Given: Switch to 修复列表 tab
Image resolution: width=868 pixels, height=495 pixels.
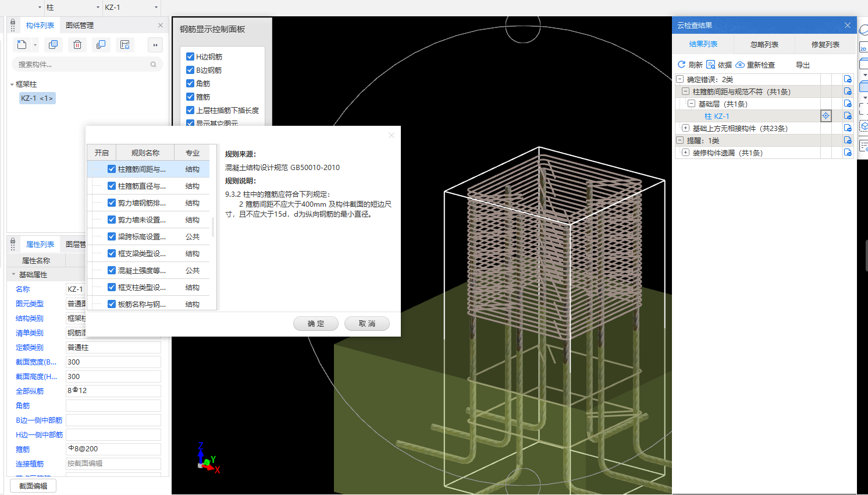Looking at the screenshot, I should click(825, 44).
